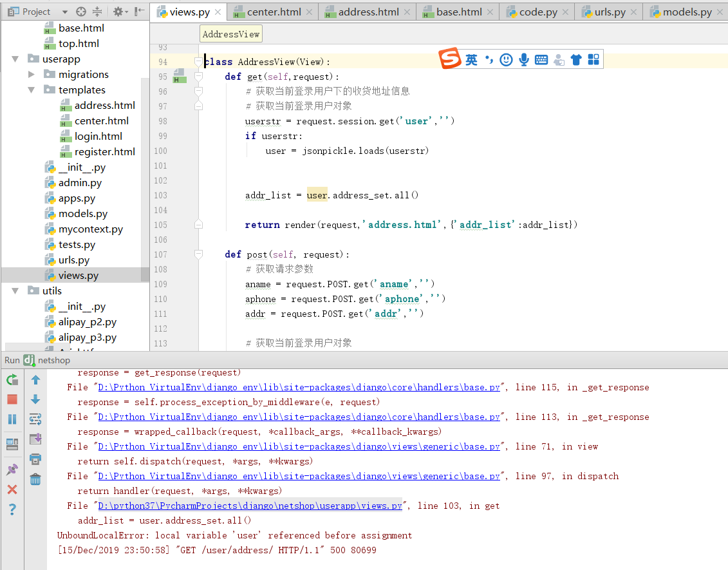
Task: Click the Sogou input method logo
Action: 449,59
